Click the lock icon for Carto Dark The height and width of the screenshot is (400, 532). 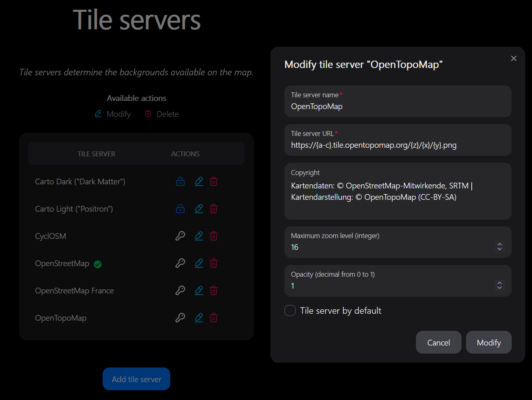(x=180, y=181)
